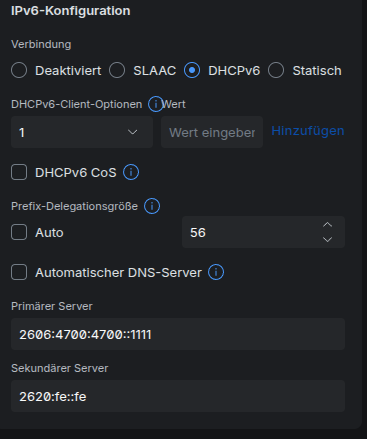Click the IPv6-Konfiguration heading
367x439 pixels.
coord(71,11)
